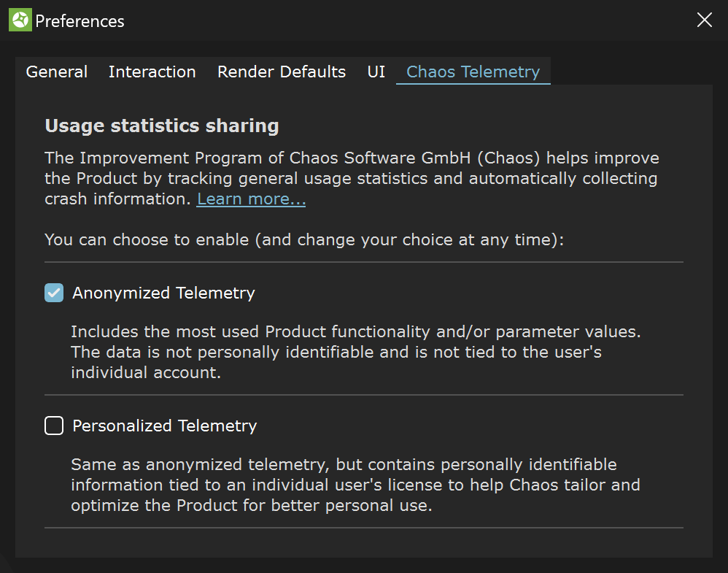
Task: Click the Usage statistics sharing heading
Action: point(161,126)
